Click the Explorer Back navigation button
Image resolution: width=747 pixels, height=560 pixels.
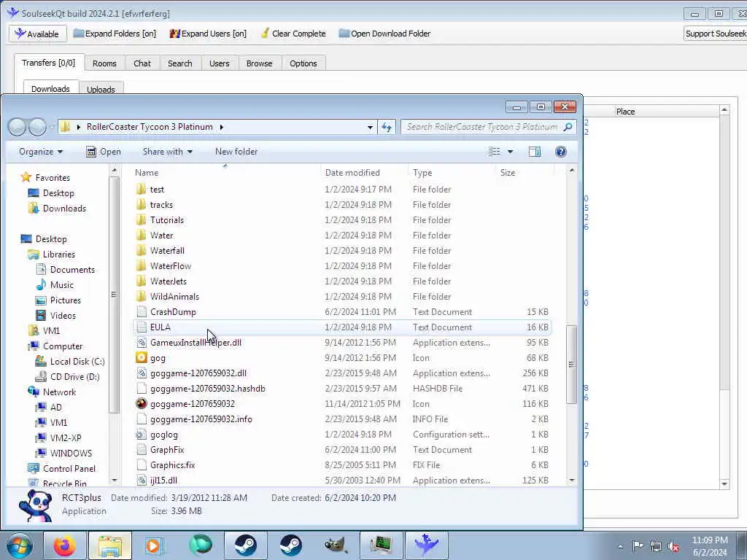tap(18, 127)
